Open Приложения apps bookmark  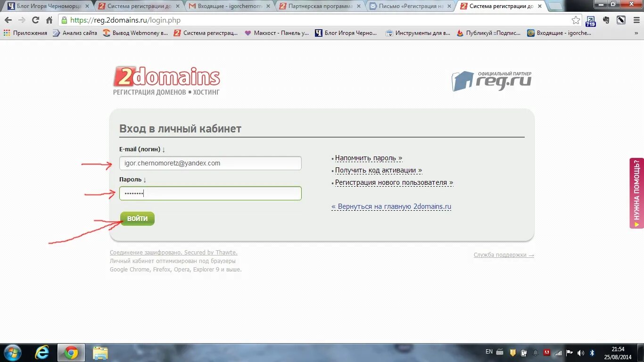[25, 33]
